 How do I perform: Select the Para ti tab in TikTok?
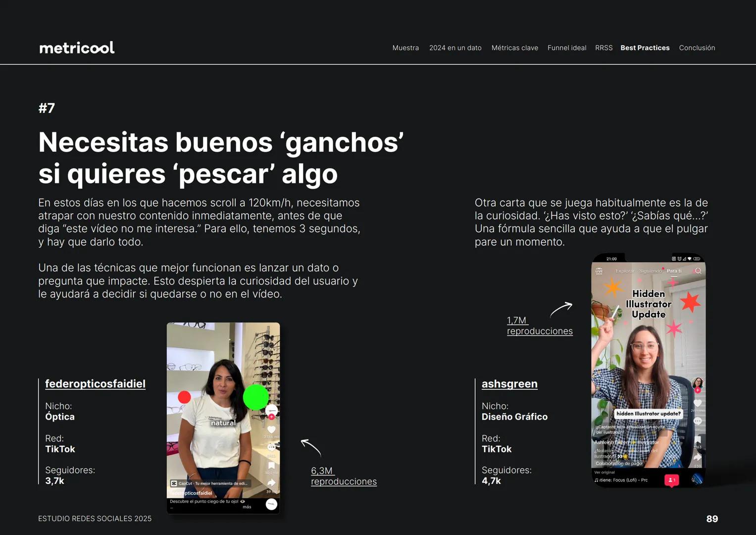point(674,271)
